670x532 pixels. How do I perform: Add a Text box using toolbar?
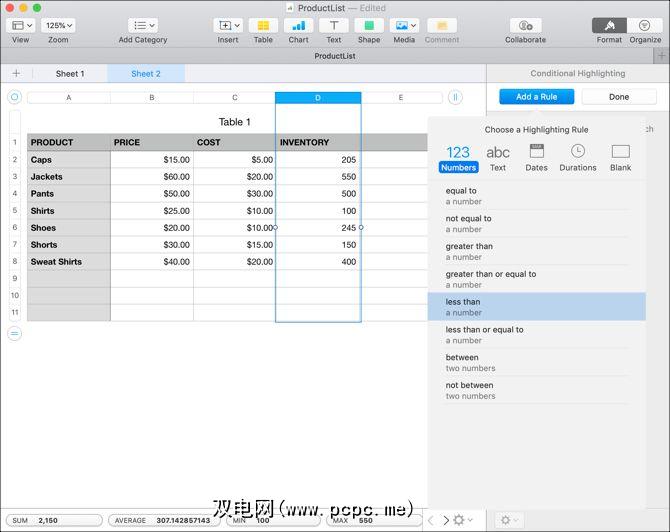click(x=334, y=26)
